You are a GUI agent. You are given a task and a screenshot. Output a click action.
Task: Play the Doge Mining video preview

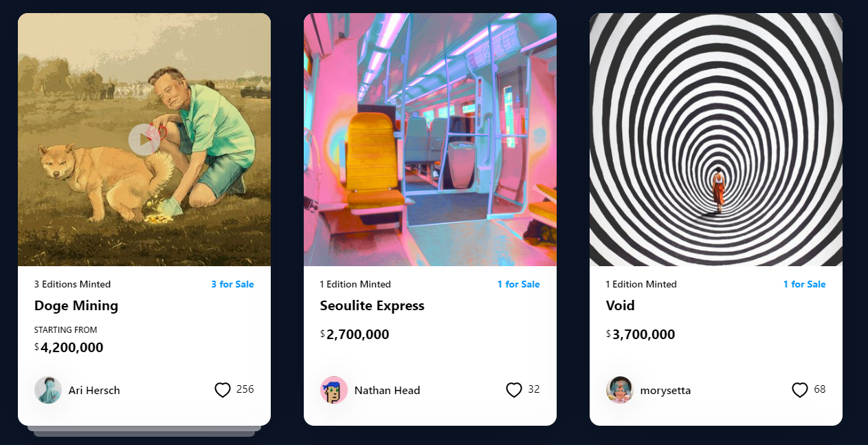[144, 140]
